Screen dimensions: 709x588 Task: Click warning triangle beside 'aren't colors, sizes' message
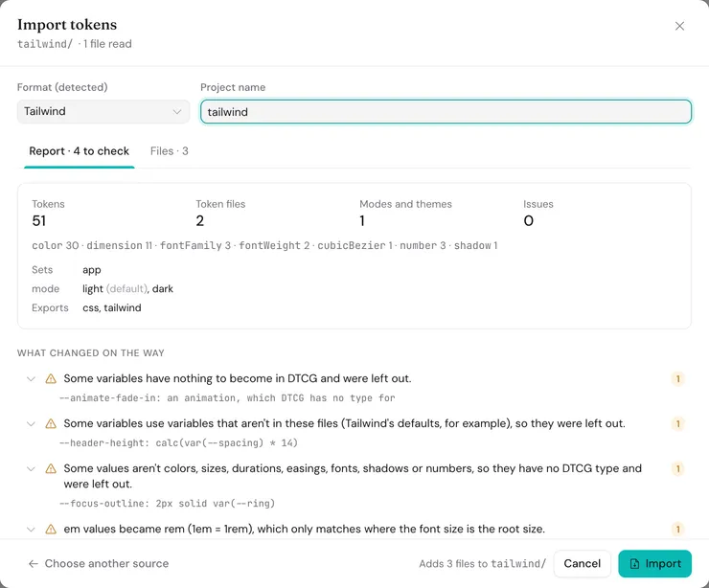click(51, 468)
